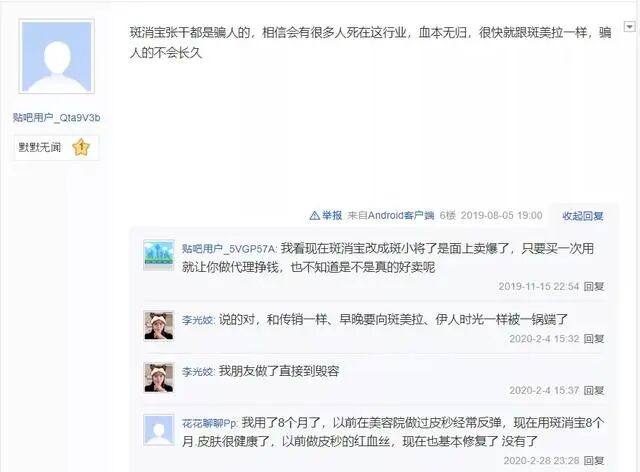Reply to the 2020-2-4 15:32 comment

tap(594, 338)
